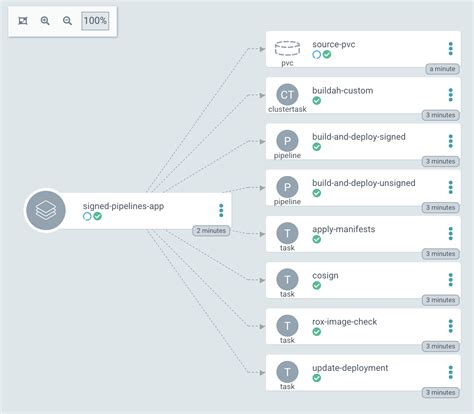Click build-and-deploy-unsigned green check status icon
This screenshot has height=414, width=474.
317,193
